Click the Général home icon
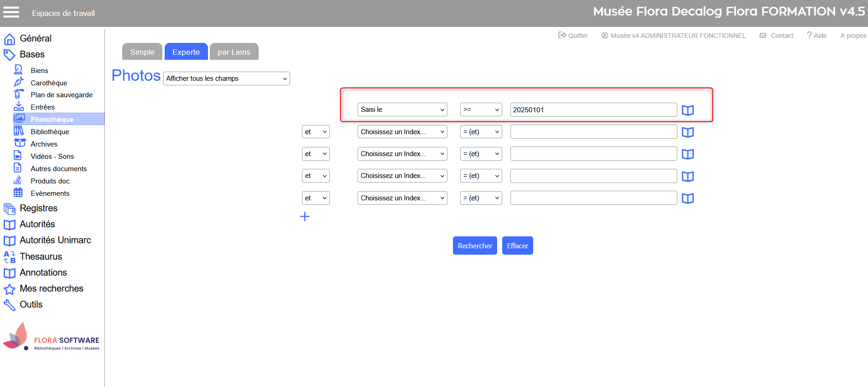Image resolution: width=868 pixels, height=387 pixels. pyautogui.click(x=10, y=39)
